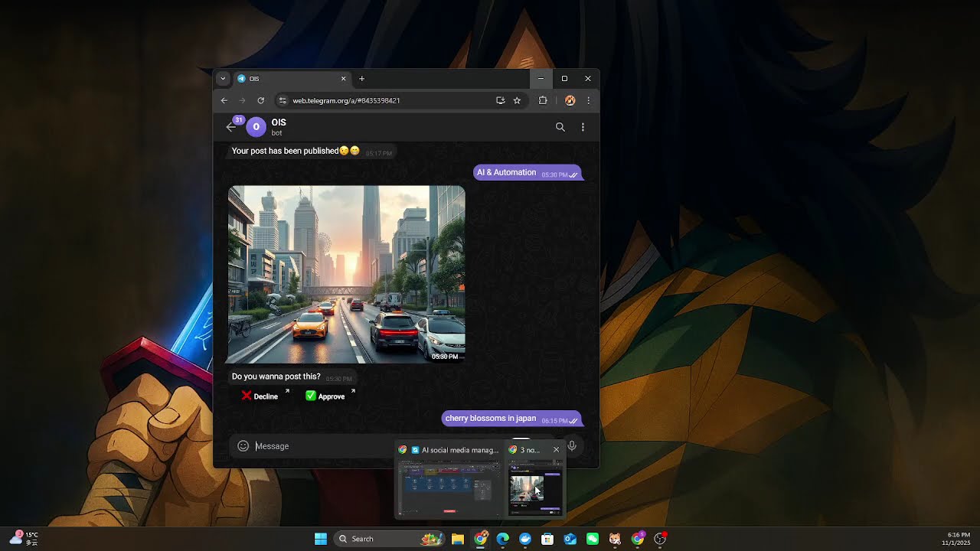Install app icon in address bar
980x551 pixels.
click(x=500, y=100)
